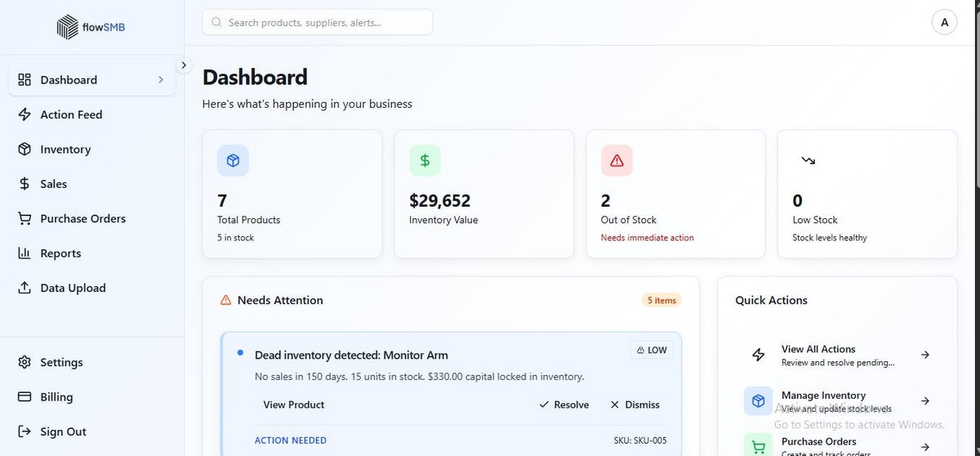
Task: Click the flowSMB logo icon
Action: point(68,27)
